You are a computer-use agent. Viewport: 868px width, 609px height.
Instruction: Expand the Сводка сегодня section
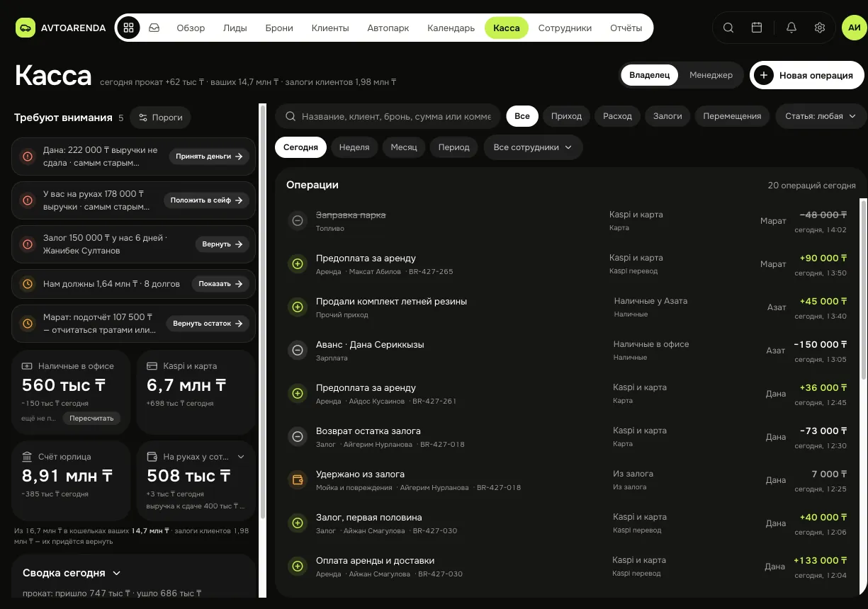point(72,573)
